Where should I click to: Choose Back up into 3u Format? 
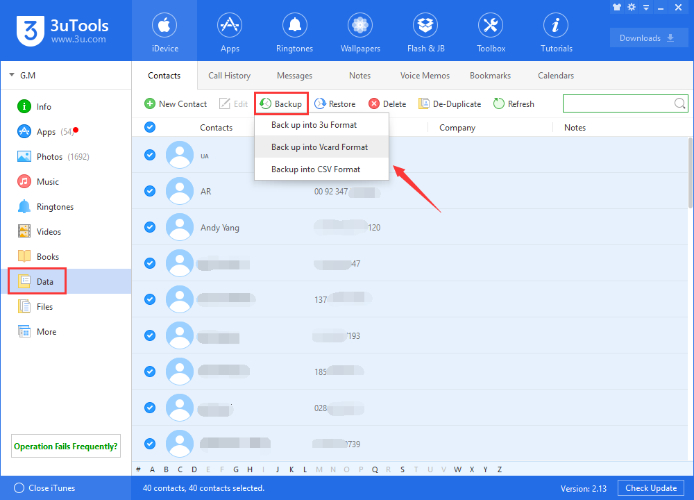(x=322, y=125)
